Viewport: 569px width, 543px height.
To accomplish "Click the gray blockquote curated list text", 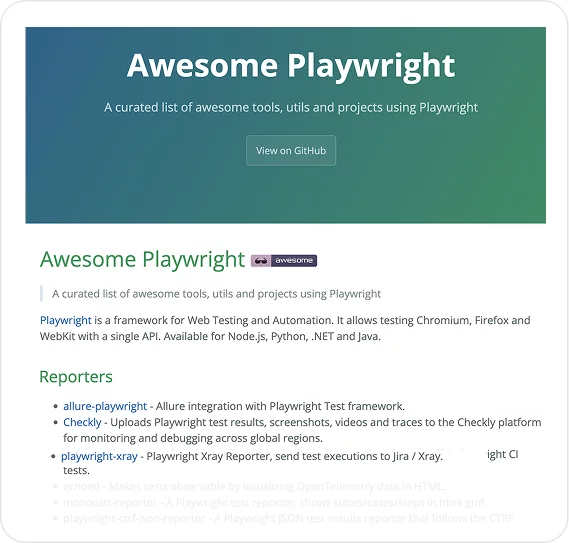I will coord(216,294).
